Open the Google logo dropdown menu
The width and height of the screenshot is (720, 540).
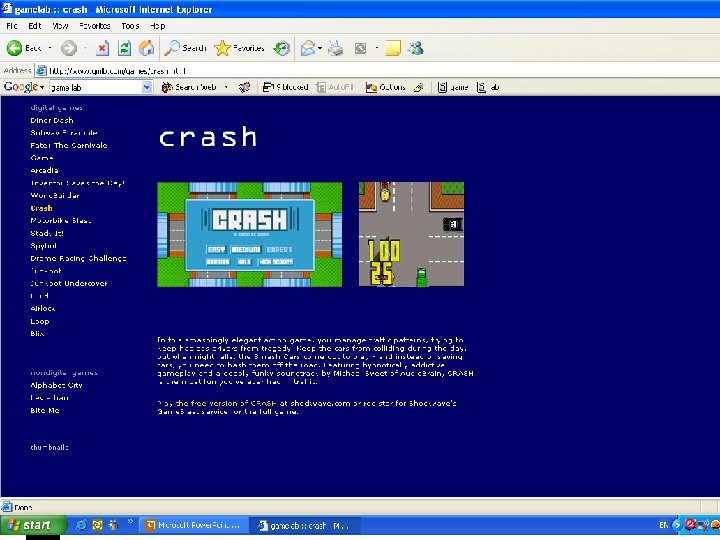(24, 87)
